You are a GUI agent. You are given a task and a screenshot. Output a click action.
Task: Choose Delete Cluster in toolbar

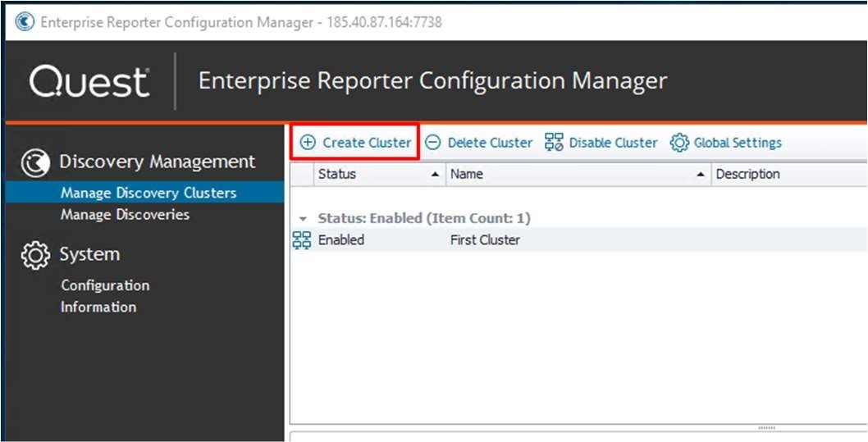490,143
